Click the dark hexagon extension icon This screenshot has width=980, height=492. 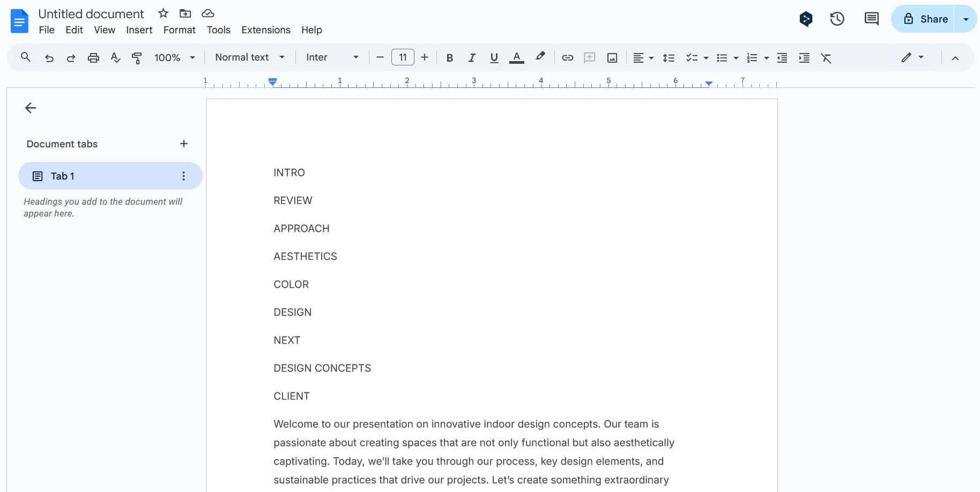pos(806,19)
